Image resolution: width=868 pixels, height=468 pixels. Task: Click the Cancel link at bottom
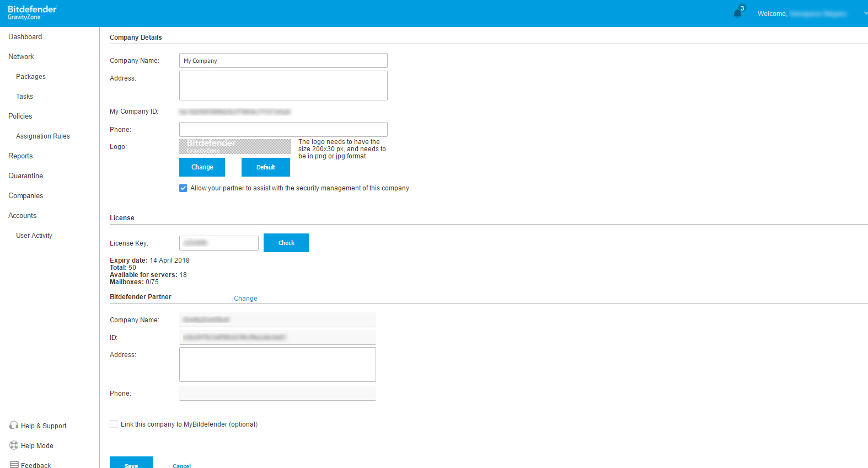[181, 465]
